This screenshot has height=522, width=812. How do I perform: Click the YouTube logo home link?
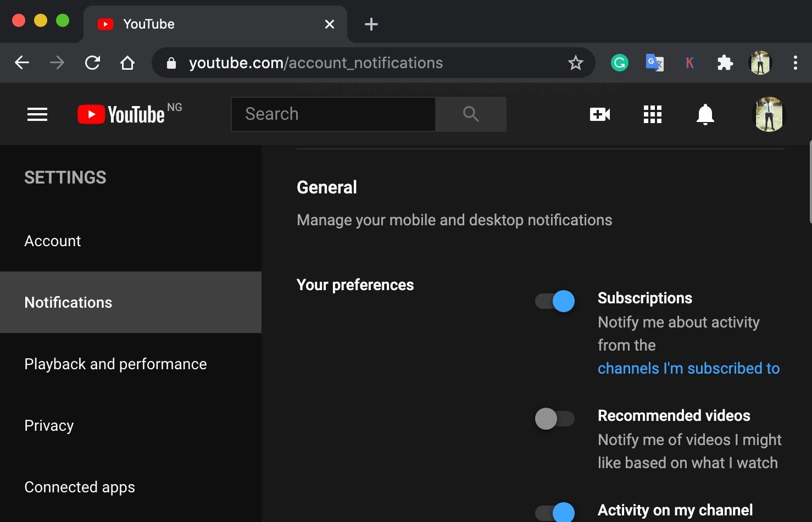(x=122, y=114)
